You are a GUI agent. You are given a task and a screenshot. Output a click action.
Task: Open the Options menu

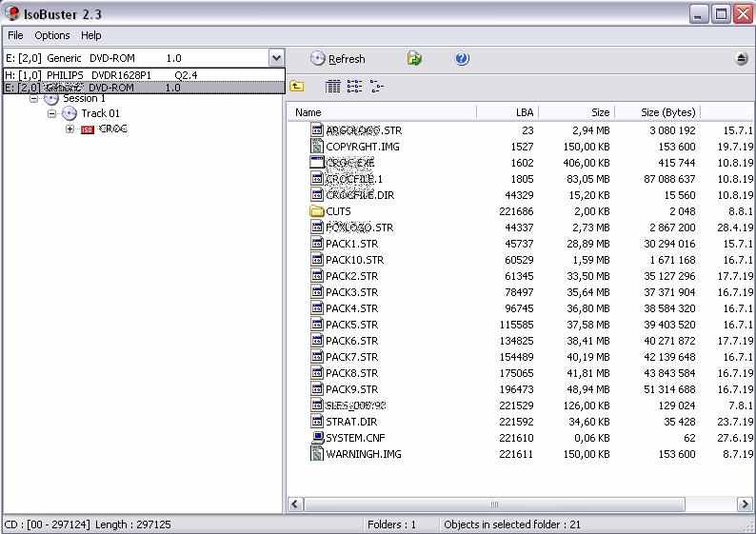(52, 35)
